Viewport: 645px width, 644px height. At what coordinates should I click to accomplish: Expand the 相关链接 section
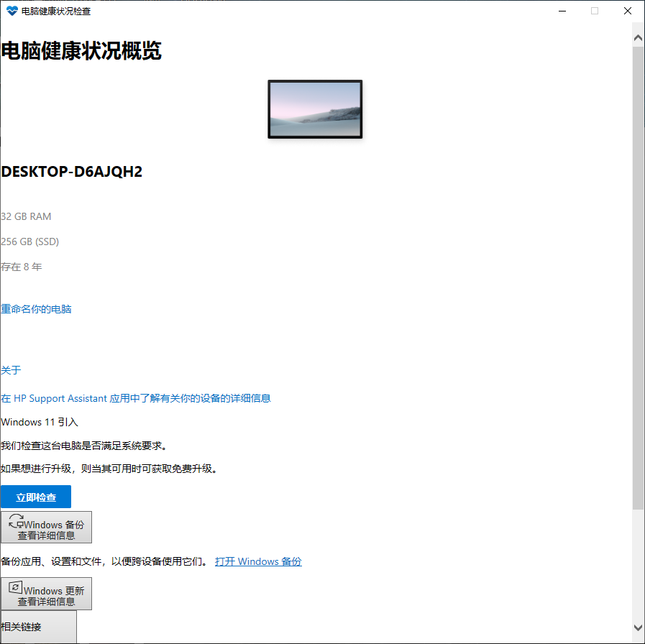click(38, 627)
